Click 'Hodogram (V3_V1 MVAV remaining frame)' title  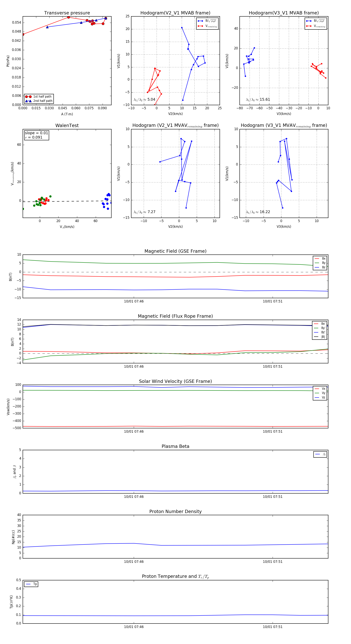point(284,125)
